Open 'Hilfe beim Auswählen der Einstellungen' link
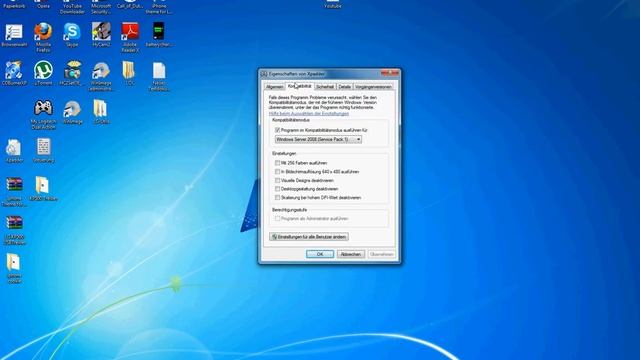640x360 pixels. pos(309,113)
